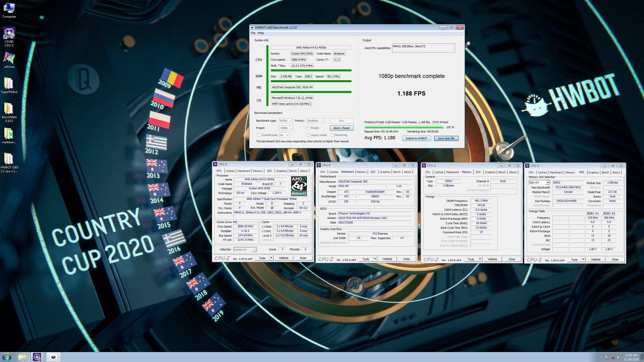Viewport: 644px width, 362px height.
Task: Open the Help menu in HWBOT x265
Action: 261,33
